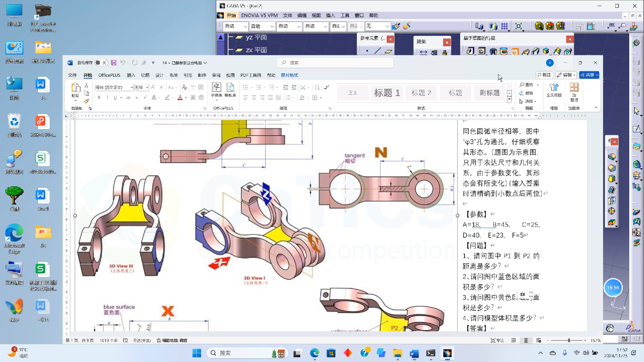The height and width of the screenshot is (362, 644).
Task: Click the Word search box
Action: (335, 63)
